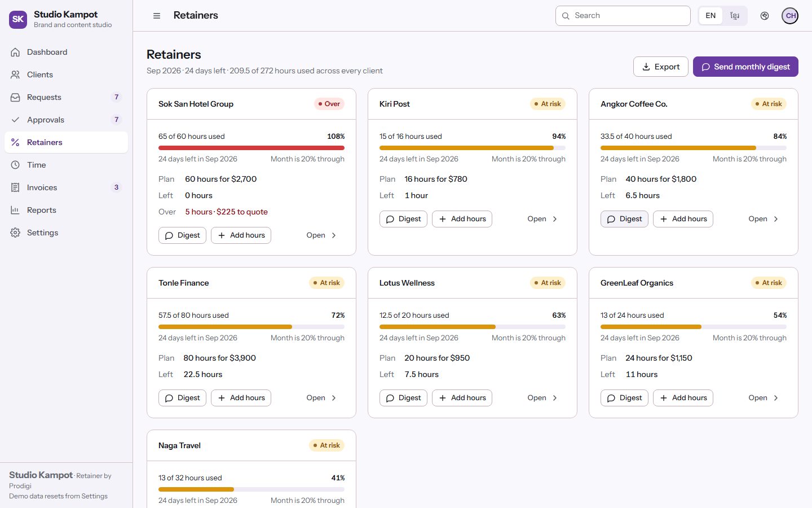The width and height of the screenshot is (812, 508).
Task: Open GreenLeaf Organics retainer chevron
Action: click(x=776, y=398)
